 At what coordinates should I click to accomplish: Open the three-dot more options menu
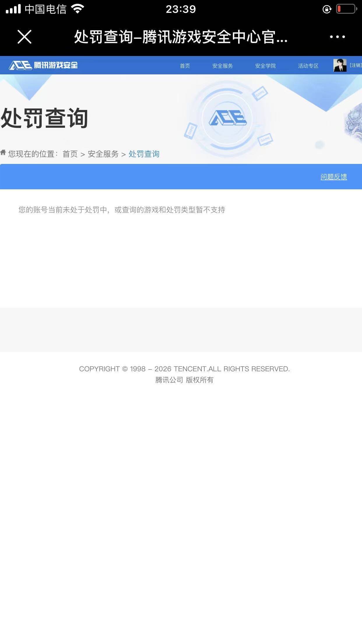(337, 37)
